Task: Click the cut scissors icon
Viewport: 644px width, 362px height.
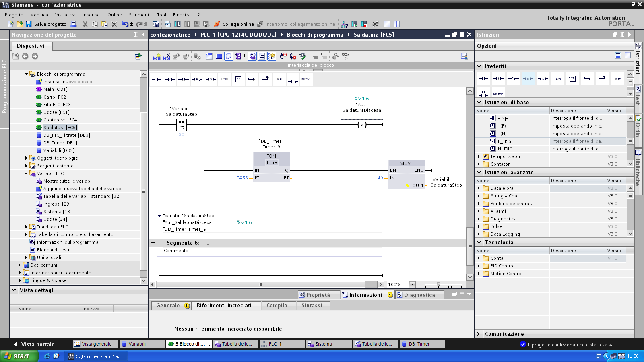Action: [85, 24]
